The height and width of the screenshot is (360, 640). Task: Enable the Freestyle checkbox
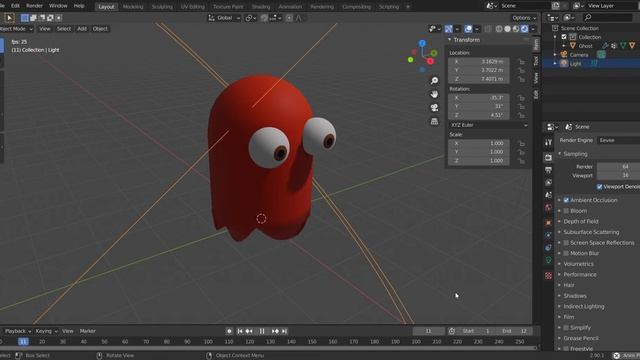(566, 349)
